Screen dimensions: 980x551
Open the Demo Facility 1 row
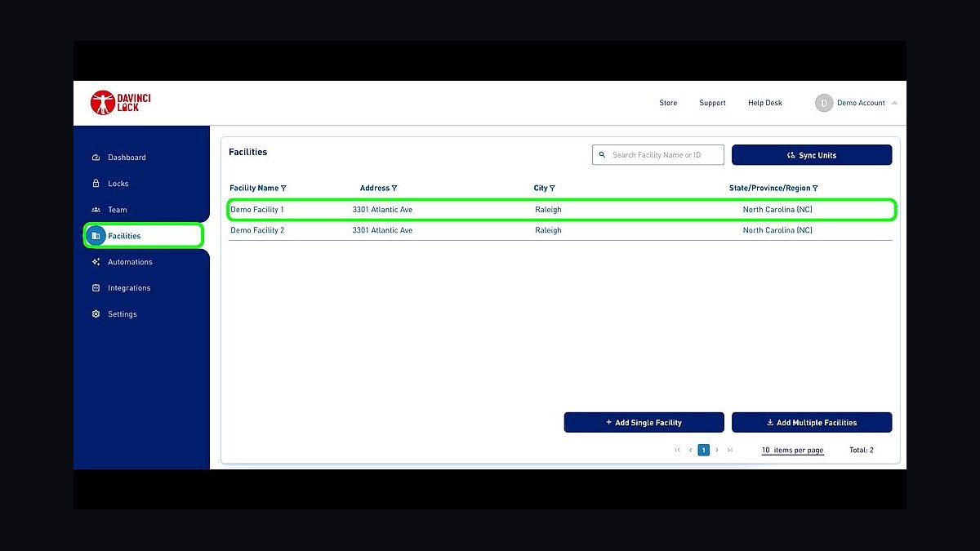pos(561,210)
